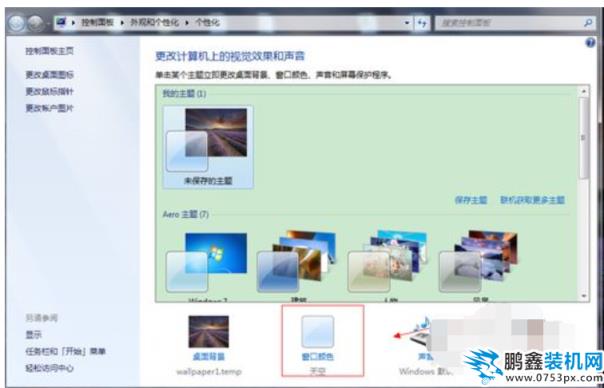Open the 窗口颜色 window color icon

(317, 331)
